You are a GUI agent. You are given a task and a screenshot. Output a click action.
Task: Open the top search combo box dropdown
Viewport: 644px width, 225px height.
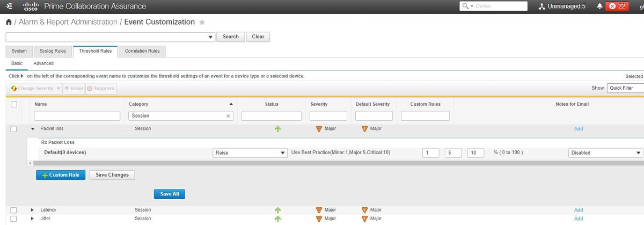click(210, 37)
